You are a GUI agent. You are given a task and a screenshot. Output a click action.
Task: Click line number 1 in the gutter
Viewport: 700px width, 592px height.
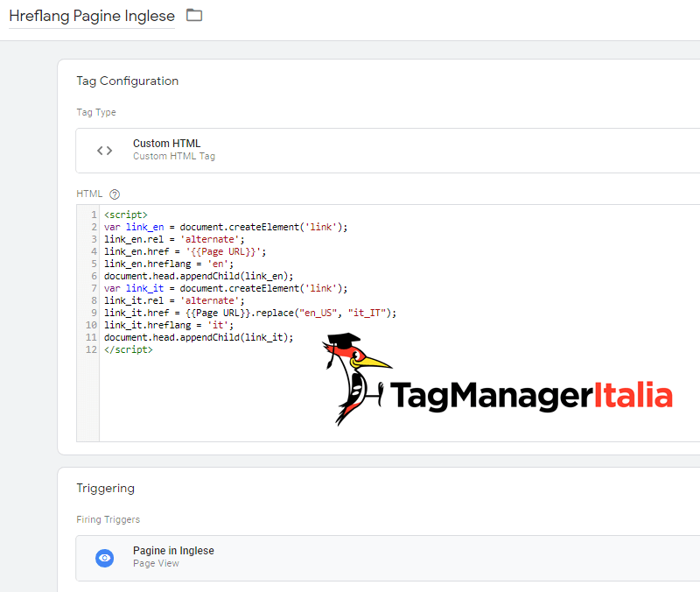click(x=94, y=215)
